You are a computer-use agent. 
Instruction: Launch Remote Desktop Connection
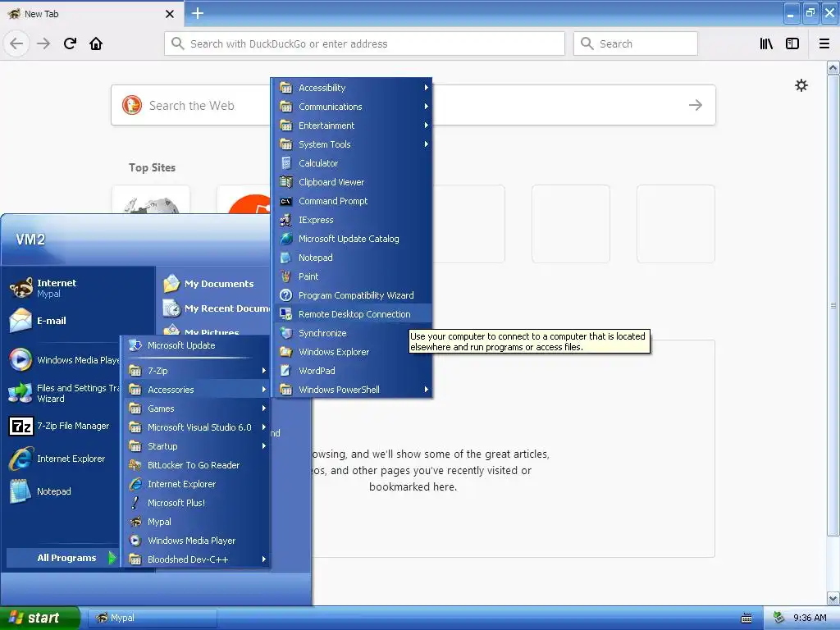click(x=354, y=314)
